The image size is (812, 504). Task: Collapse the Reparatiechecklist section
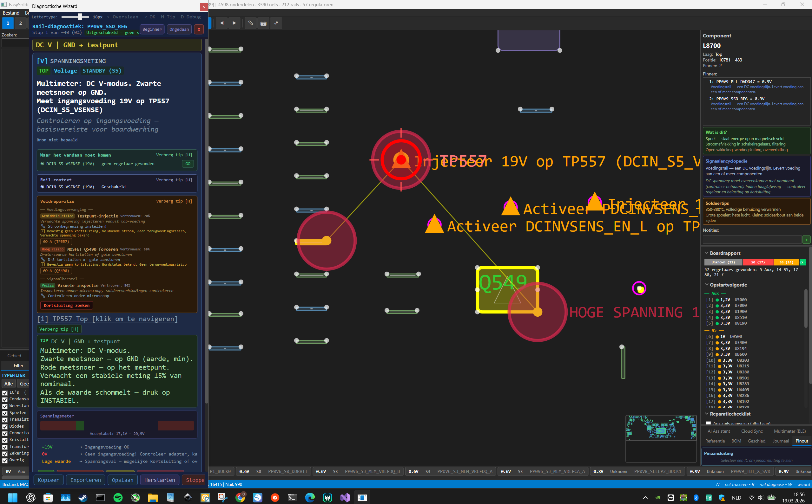707,414
